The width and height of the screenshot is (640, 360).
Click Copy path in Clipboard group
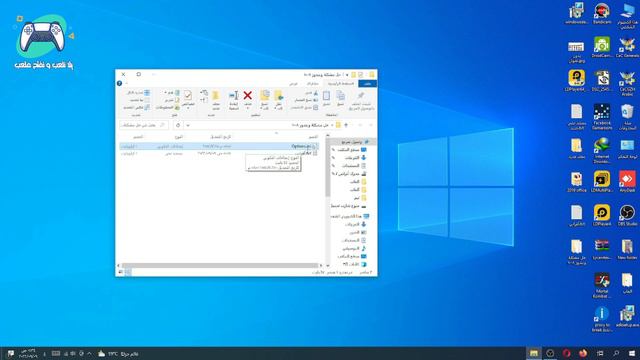click(306, 100)
